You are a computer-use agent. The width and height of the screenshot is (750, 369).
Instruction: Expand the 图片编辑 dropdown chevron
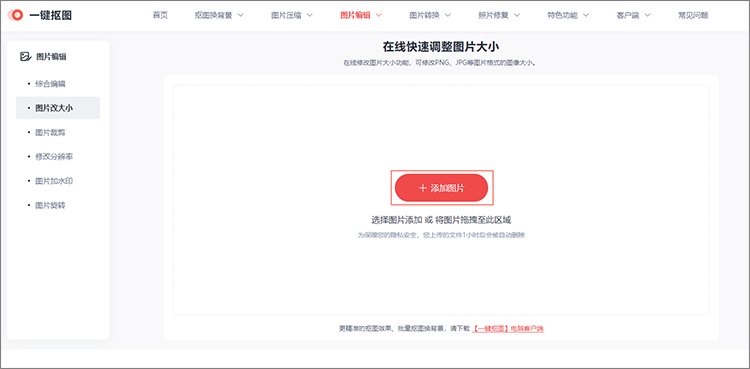coord(379,15)
